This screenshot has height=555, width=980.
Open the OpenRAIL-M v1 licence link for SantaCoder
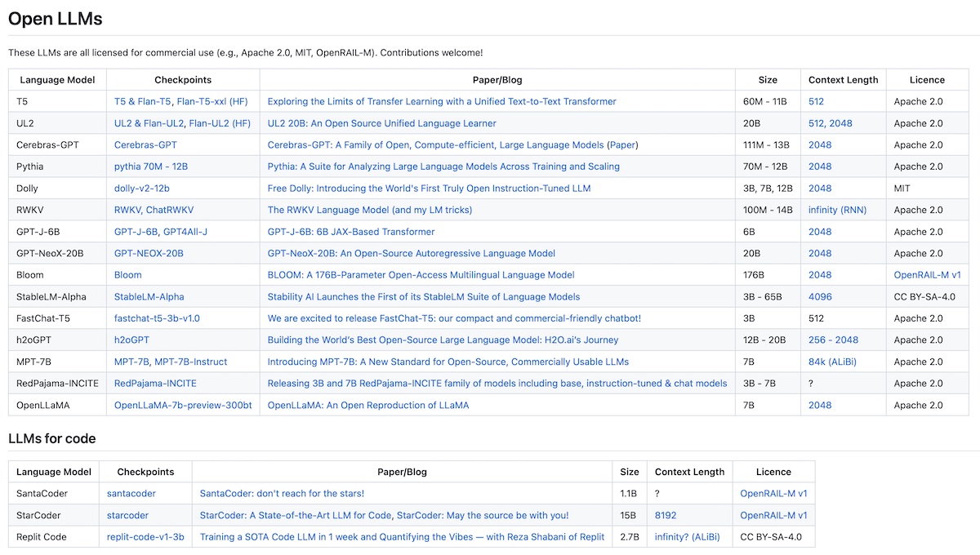click(774, 494)
